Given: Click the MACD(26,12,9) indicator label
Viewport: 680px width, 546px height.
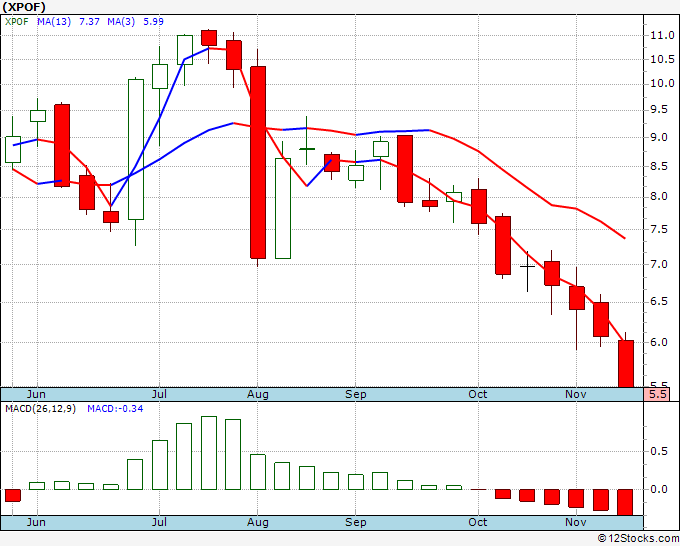Looking at the screenshot, I should [x=40, y=409].
